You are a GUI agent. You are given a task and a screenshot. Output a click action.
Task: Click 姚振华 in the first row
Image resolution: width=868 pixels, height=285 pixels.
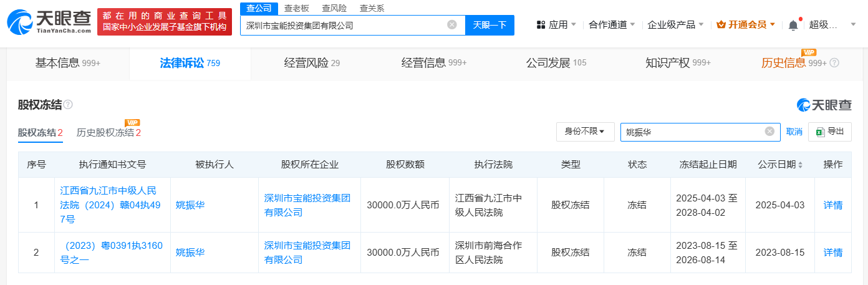[190, 205]
